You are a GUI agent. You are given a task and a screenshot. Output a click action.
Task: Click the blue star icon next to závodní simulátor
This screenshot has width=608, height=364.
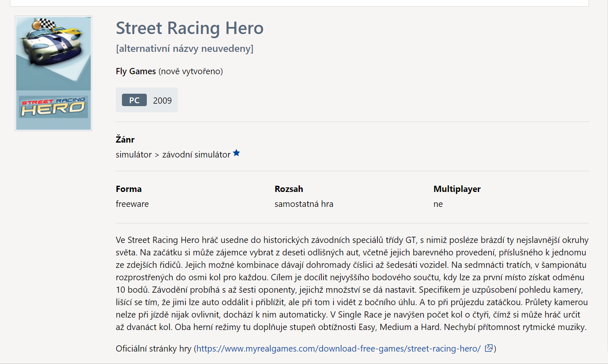236,153
